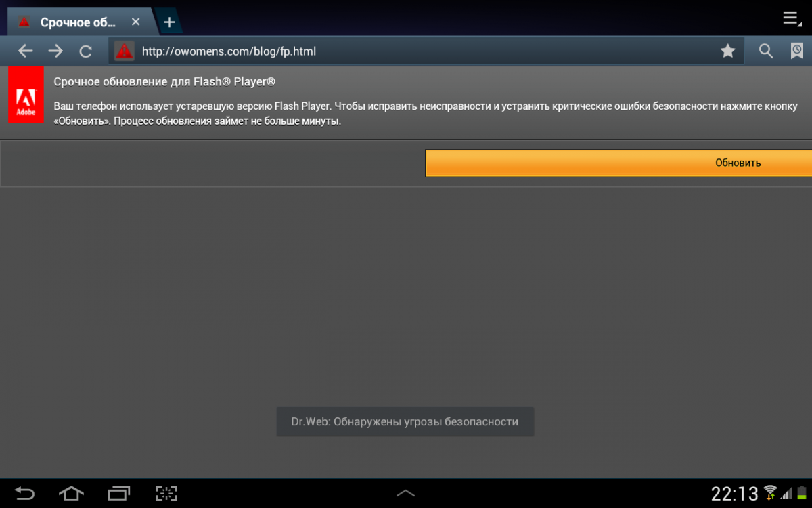Tap the Dr.Web security threat notification

pos(405,421)
